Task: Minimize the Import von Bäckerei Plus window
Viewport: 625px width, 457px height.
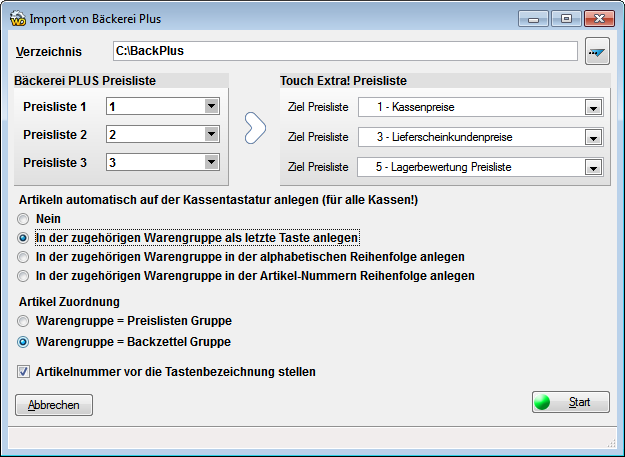Action: 533,19
